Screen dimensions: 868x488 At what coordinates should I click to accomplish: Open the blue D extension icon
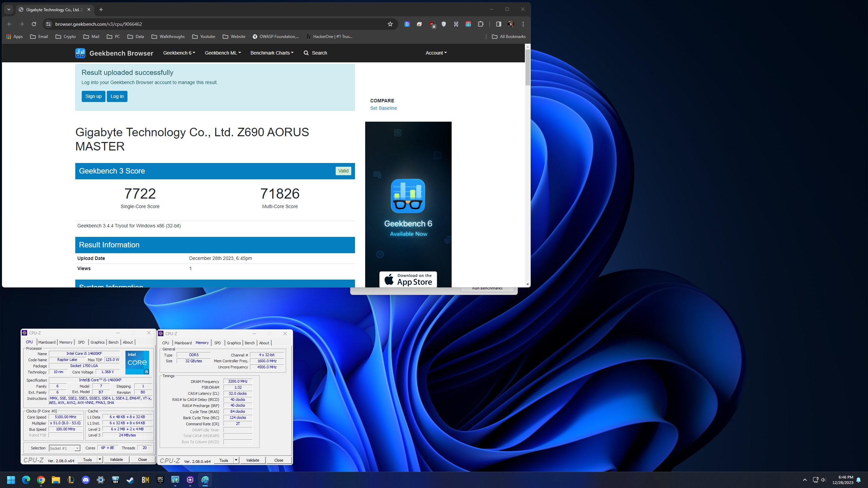coord(407,24)
